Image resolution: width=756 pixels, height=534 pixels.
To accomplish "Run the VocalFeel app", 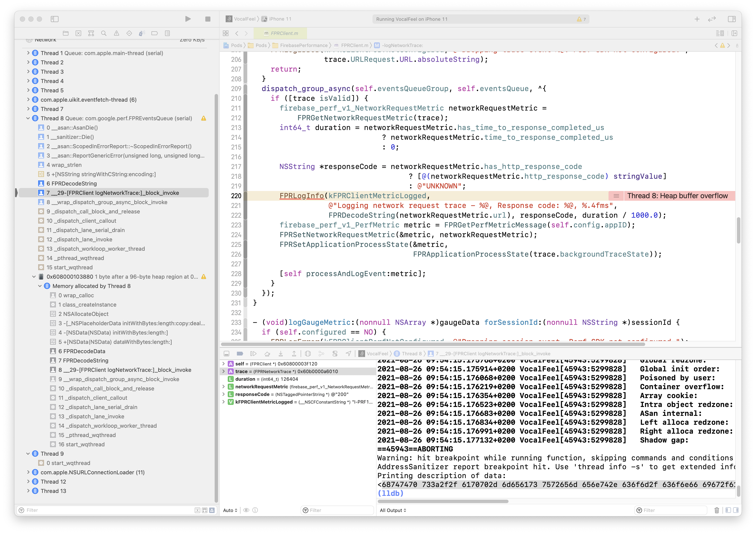I will pyautogui.click(x=188, y=19).
